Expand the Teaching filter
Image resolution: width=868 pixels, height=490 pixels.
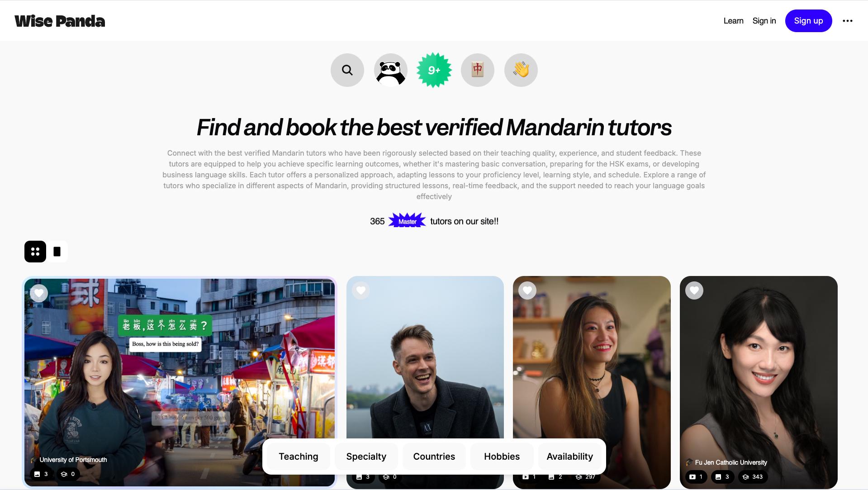tap(299, 457)
